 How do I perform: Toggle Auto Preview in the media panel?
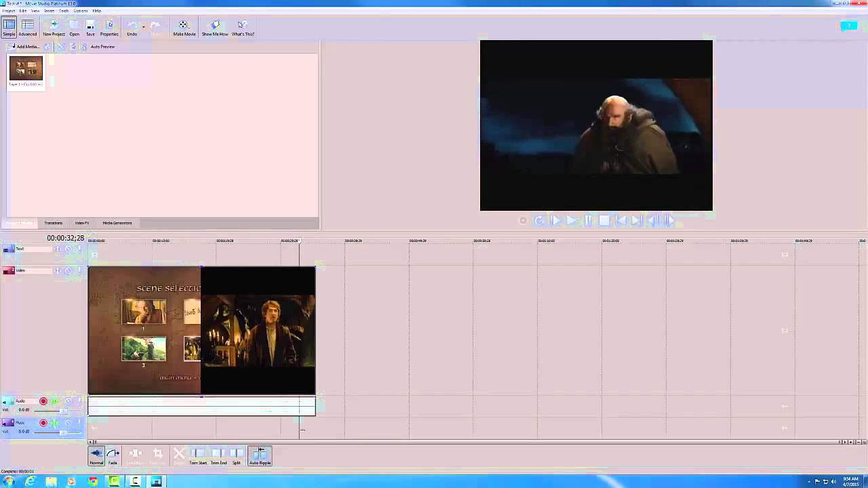click(99, 47)
